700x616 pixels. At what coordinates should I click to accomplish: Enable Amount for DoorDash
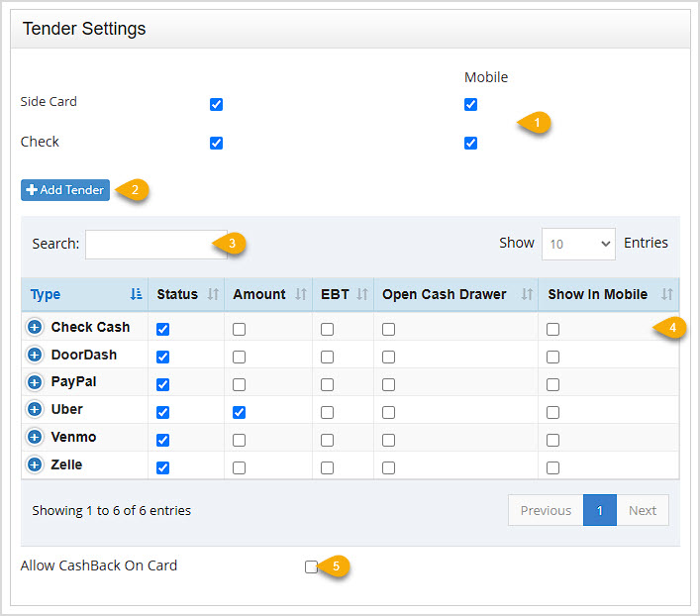[239, 357]
